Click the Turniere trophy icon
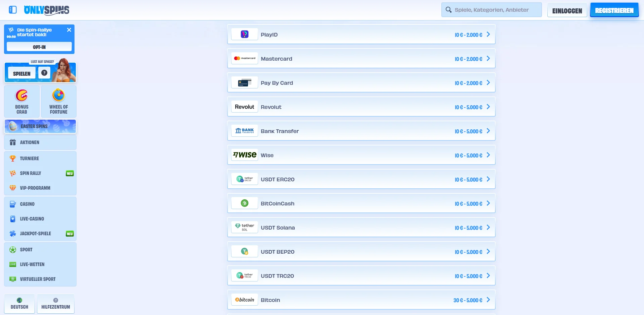The height and width of the screenshot is (315, 644). 13,158
